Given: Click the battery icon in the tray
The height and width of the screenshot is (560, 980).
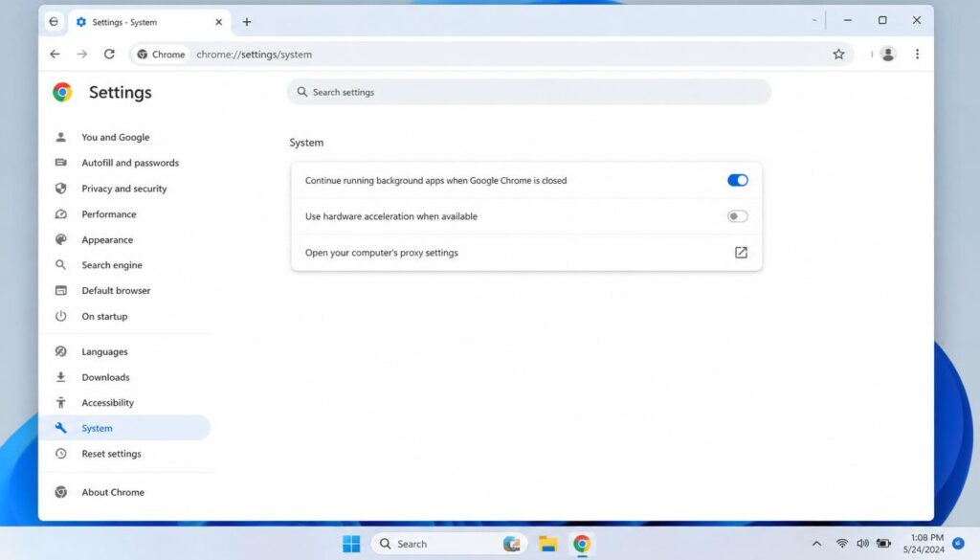Looking at the screenshot, I should [883, 544].
